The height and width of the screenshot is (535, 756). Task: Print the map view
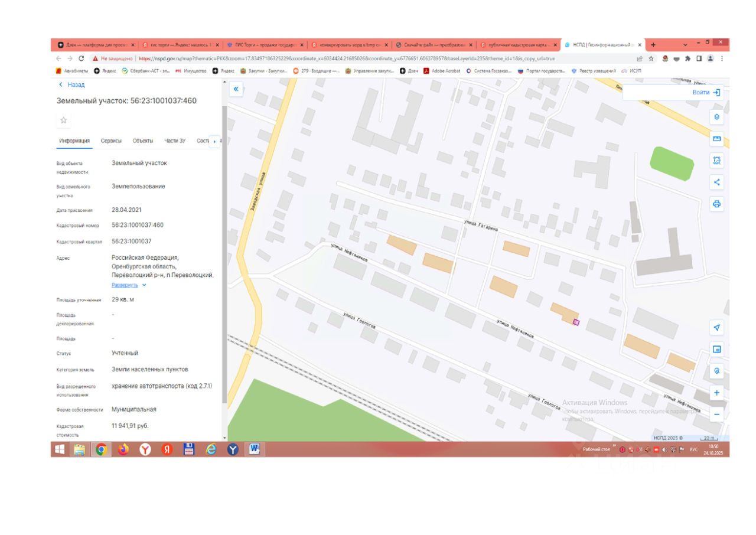click(717, 204)
